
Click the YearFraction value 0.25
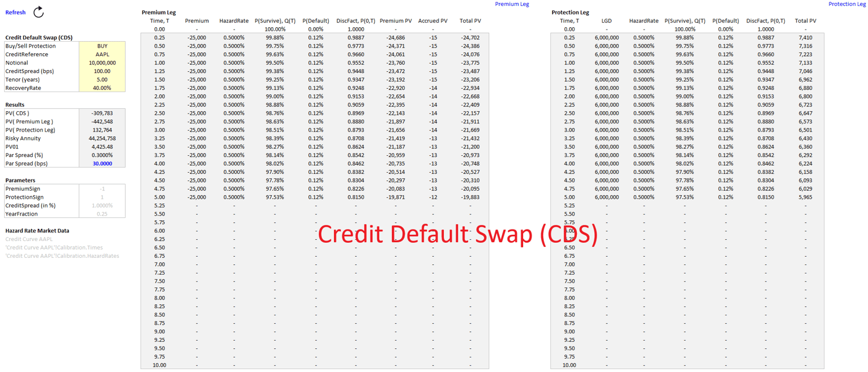(102, 214)
